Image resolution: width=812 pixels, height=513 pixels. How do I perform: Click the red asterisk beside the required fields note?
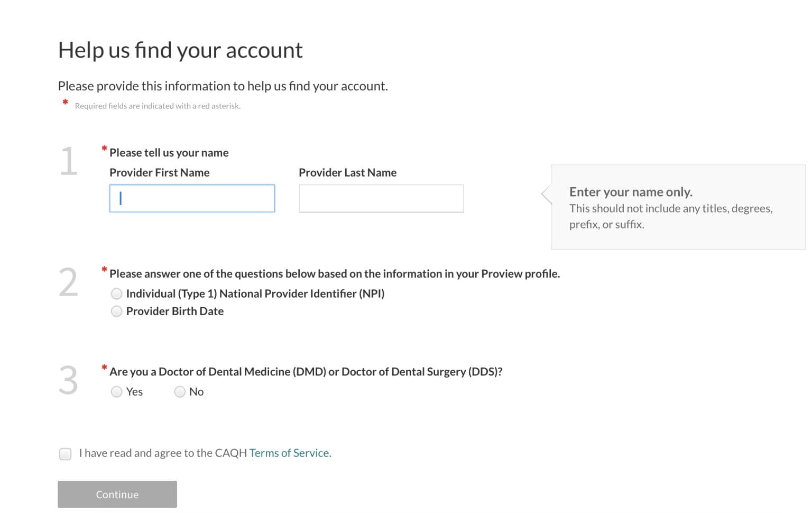click(x=65, y=102)
